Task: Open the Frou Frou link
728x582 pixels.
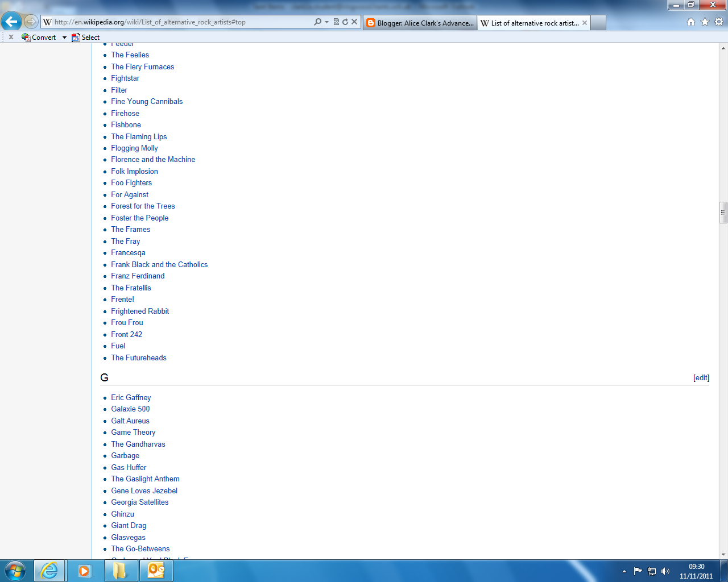Action: pyautogui.click(x=127, y=322)
